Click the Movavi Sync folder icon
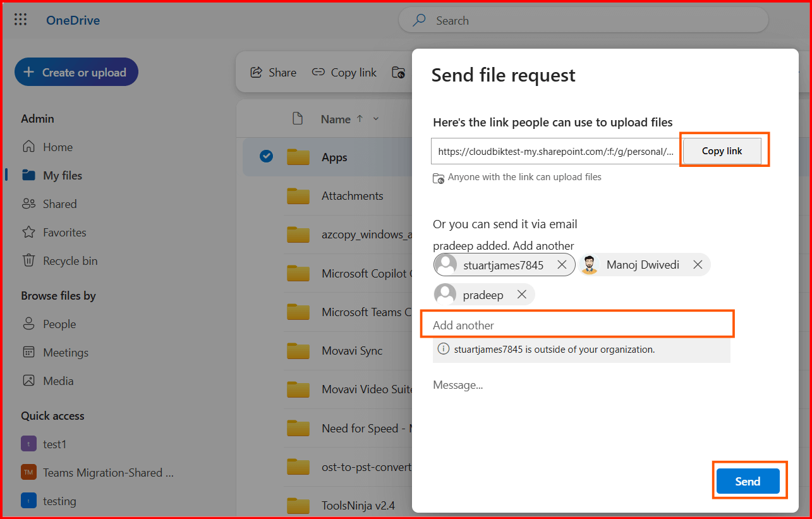812x519 pixels. 298,351
